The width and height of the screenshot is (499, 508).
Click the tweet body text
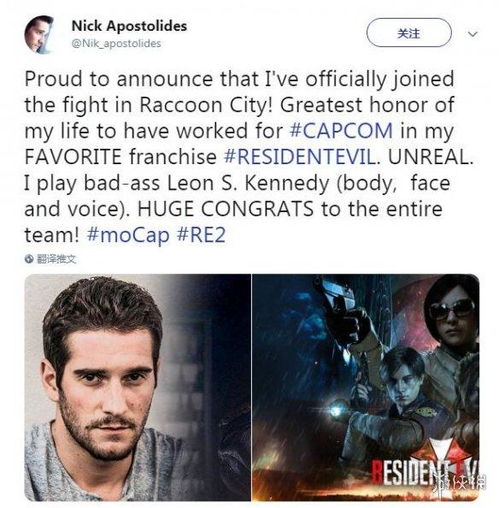tap(247, 157)
